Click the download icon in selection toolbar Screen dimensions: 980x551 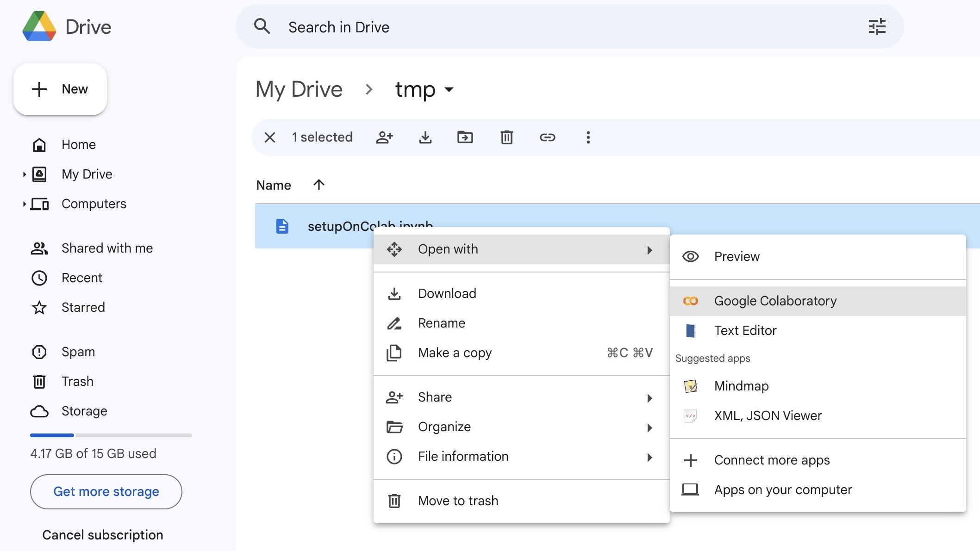pyautogui.click(x=425, y=137)
